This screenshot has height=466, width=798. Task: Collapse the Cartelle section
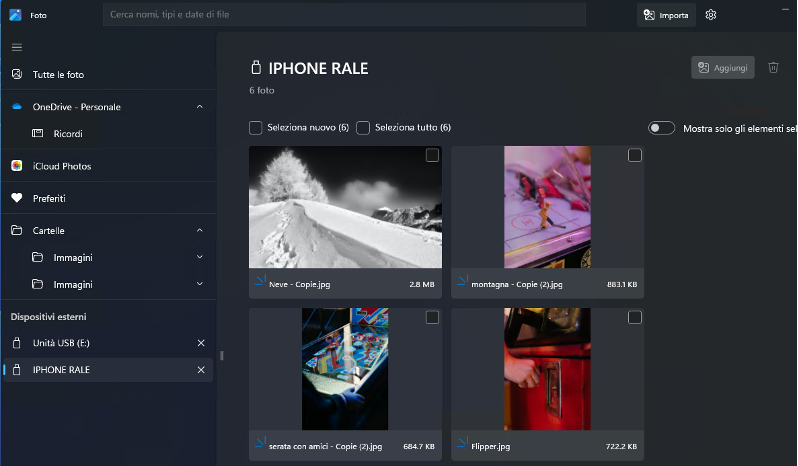tap(200, 230)
